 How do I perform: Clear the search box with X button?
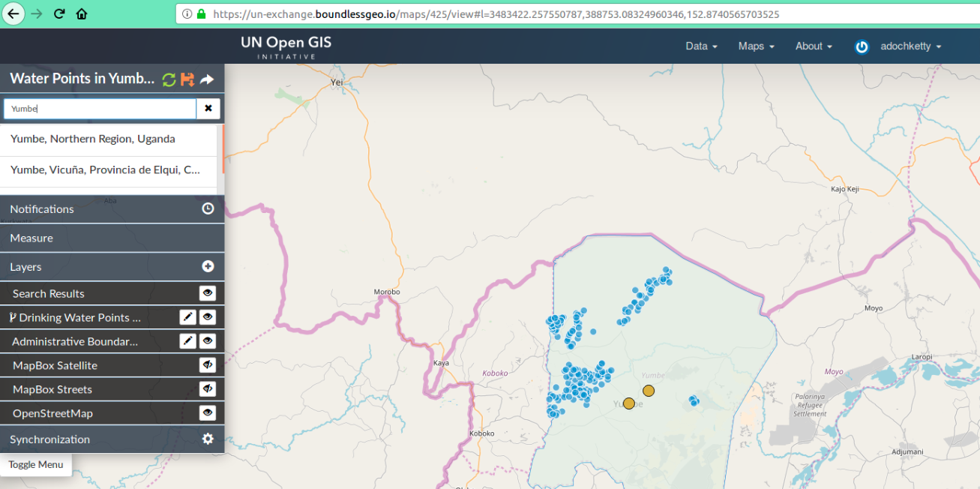click(x=208, y=109)
